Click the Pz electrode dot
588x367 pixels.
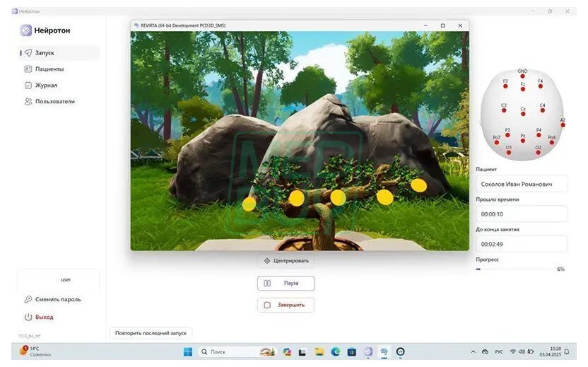click(x=523, y=141)
